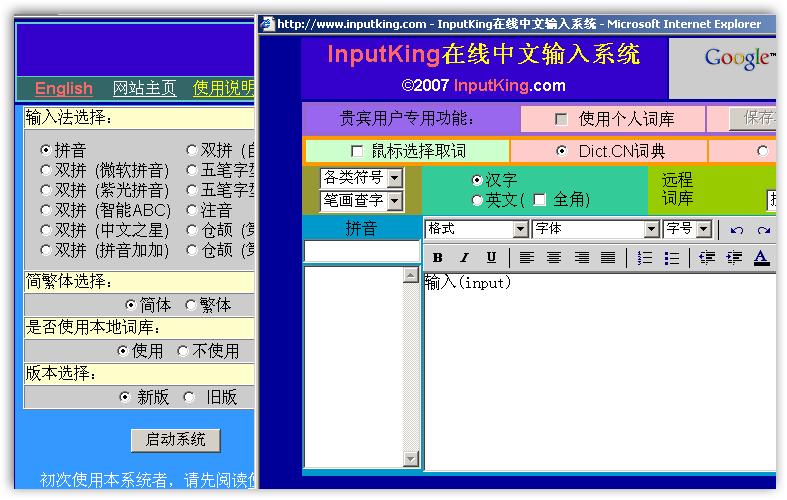The width and height of the screenshot is (787, 500).
Task: Click the main text editing area
Action: 600,371
